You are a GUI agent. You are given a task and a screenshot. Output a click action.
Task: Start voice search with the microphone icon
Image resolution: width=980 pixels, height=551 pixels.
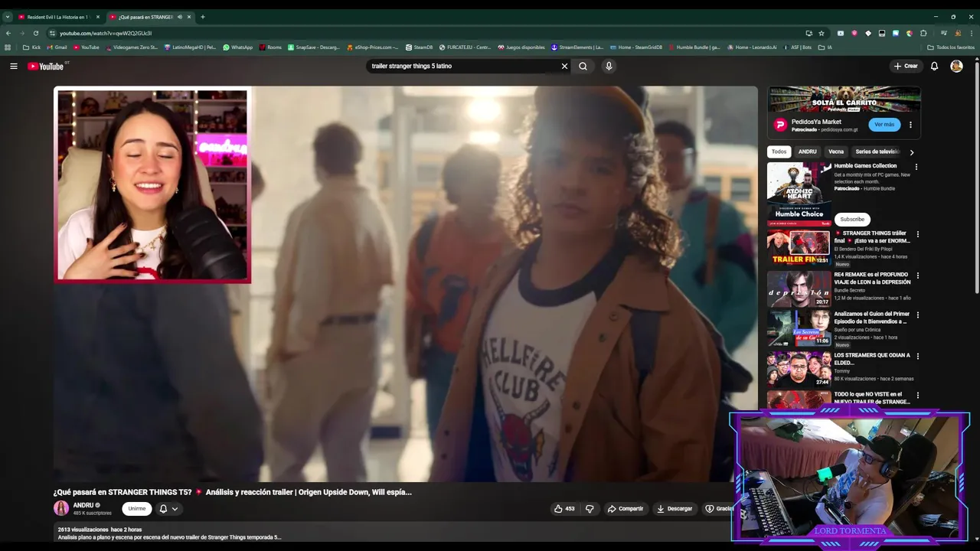(609, 67)
